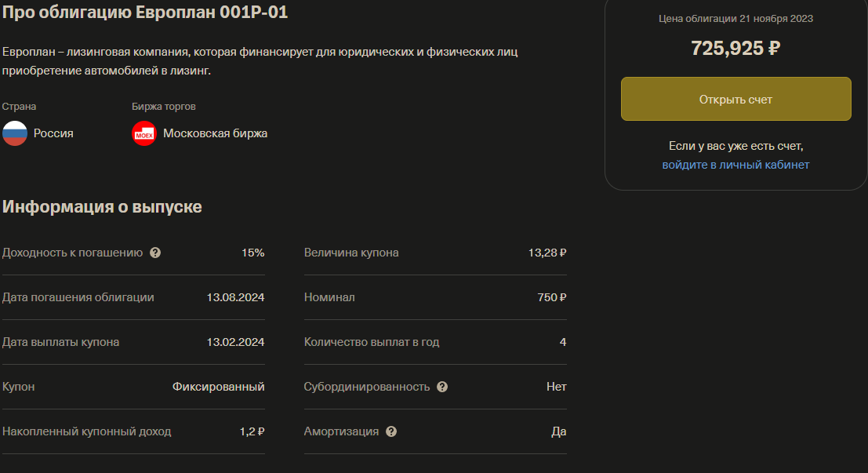Click the Russia flag icon
868x473 pixels.
(x=13, y=133)
